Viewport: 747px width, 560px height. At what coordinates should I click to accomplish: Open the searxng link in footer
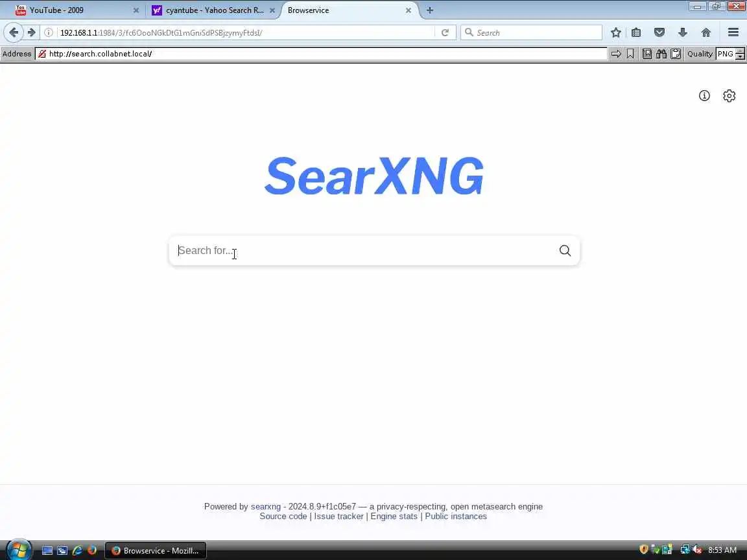pos(266,507)
